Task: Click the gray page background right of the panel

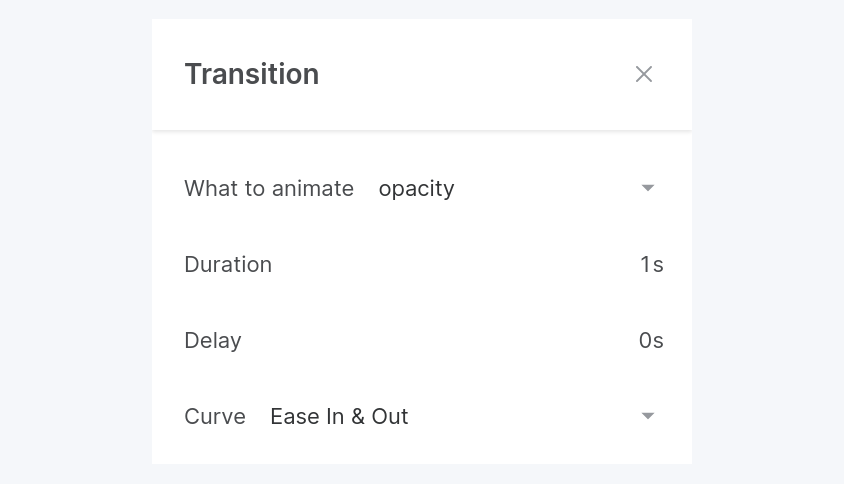Action: pos(768,240)
